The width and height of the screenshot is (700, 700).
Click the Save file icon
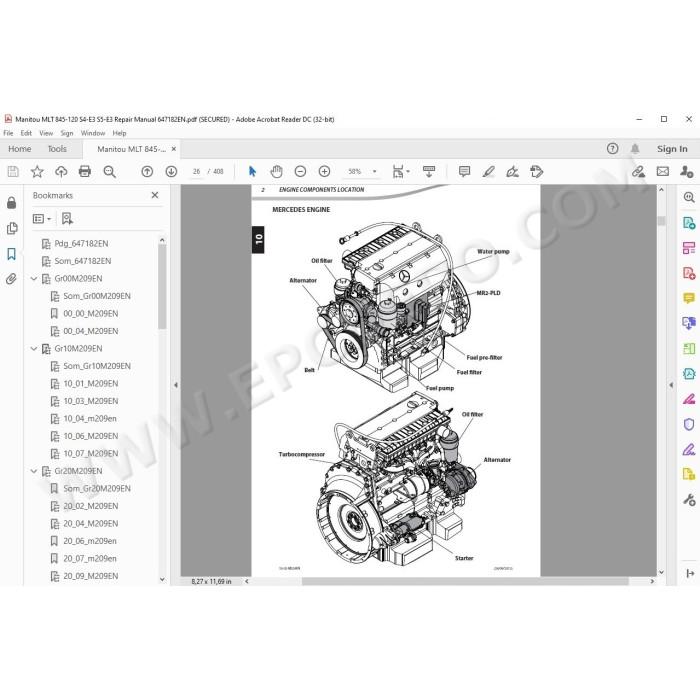pyautogui.click(x=13, y=171)
